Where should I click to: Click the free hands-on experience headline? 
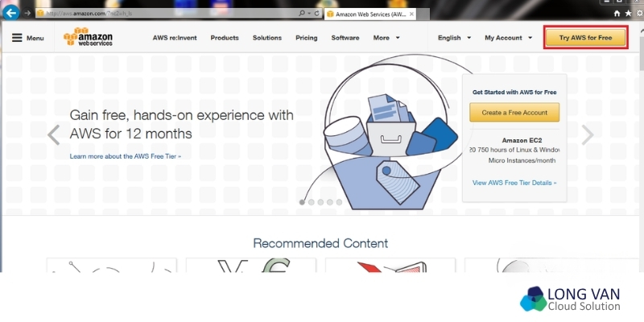182,124
